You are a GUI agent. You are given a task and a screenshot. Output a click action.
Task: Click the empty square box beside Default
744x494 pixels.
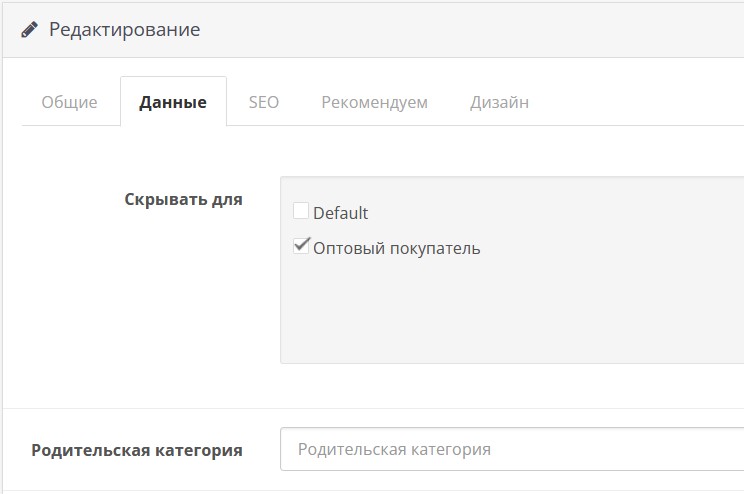point(301,211)
